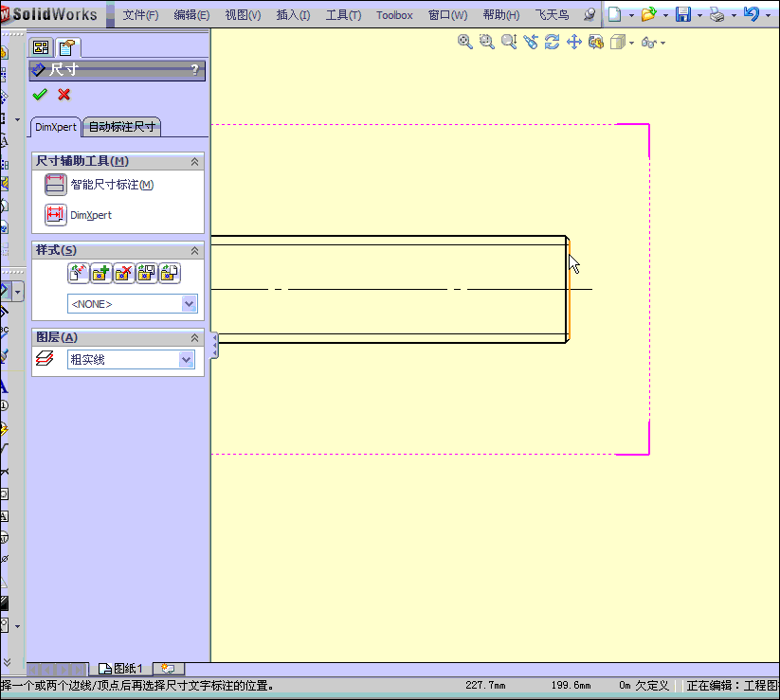Click the Zoom to Area icon
The width and height of the screenshot is (780, 700).
pyautogui.click(x=487, y=42)
